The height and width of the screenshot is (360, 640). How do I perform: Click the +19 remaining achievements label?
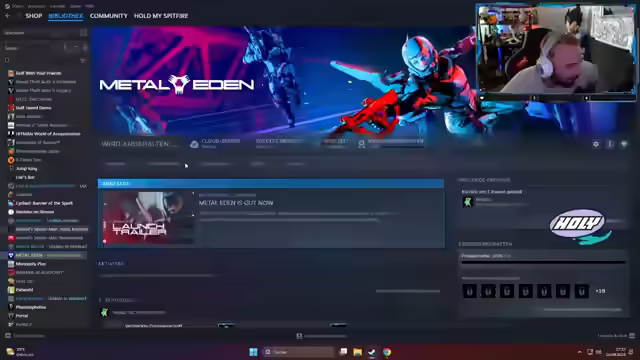point(600,291)
